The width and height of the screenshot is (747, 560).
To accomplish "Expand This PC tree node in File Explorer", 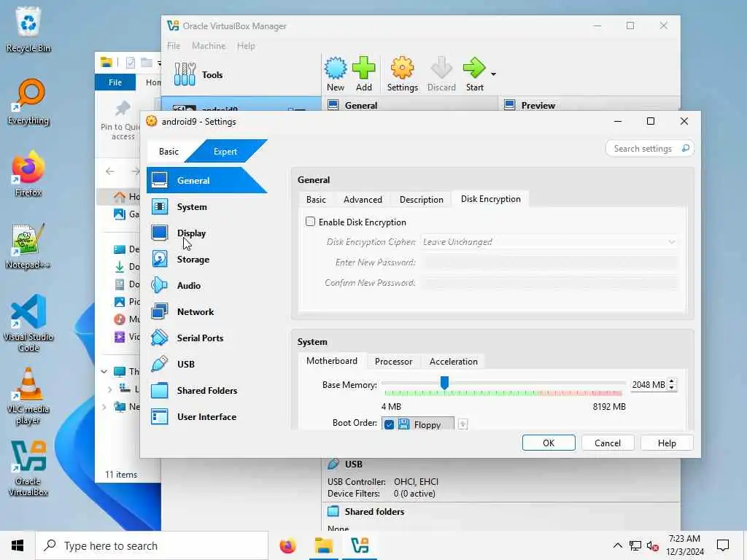I will click(104, 371).
